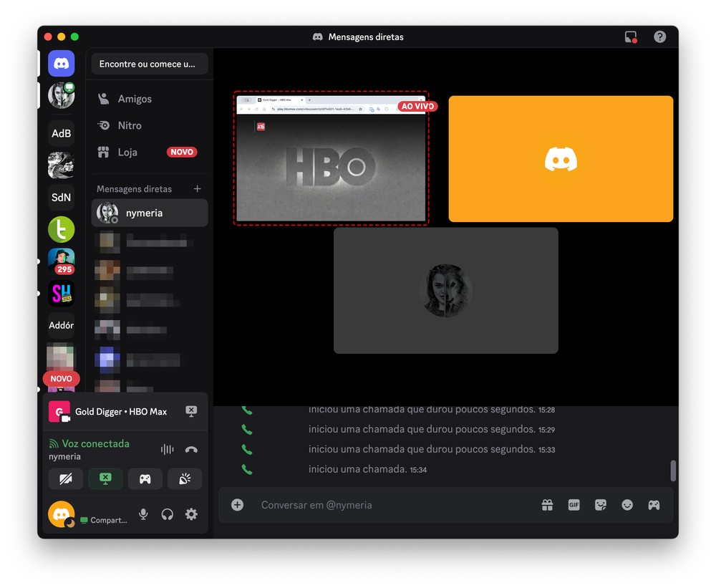Viewport: 716px width, 588px height.
Task: Start an activity with controller icon
Action: (x=145, y=479)
